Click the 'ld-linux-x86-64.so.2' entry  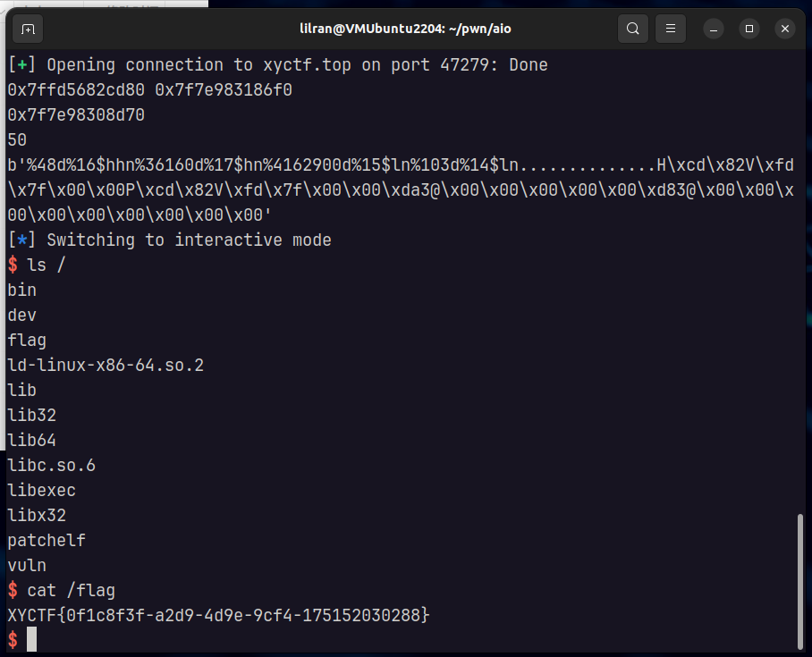point(105,365)
